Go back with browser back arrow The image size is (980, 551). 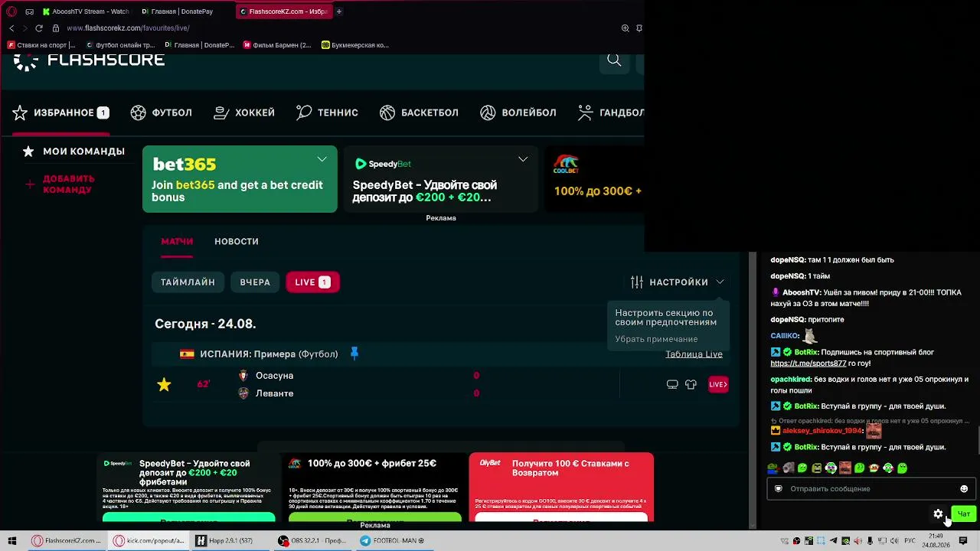(x=11, y=28)
